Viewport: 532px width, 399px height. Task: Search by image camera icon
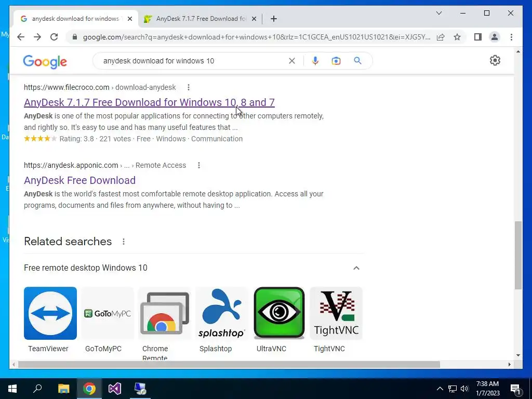point(336,61)
